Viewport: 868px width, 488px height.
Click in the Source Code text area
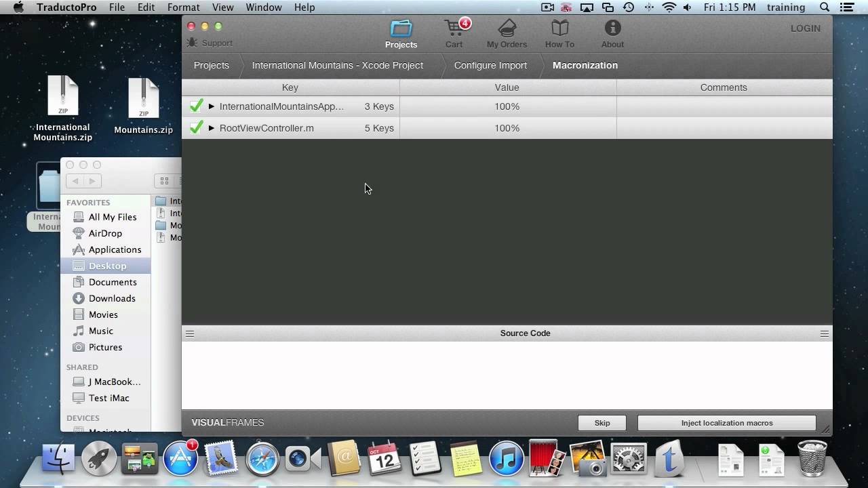507,375
